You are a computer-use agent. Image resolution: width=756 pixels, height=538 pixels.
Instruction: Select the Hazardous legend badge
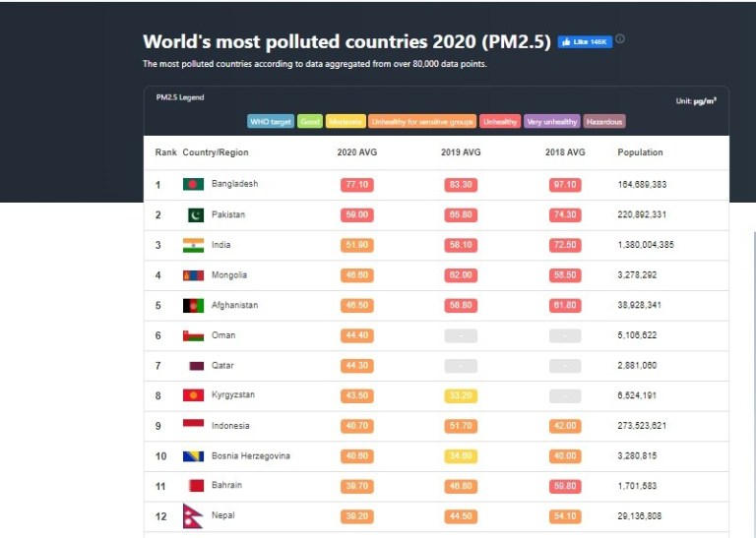click(x=603, y=122)
